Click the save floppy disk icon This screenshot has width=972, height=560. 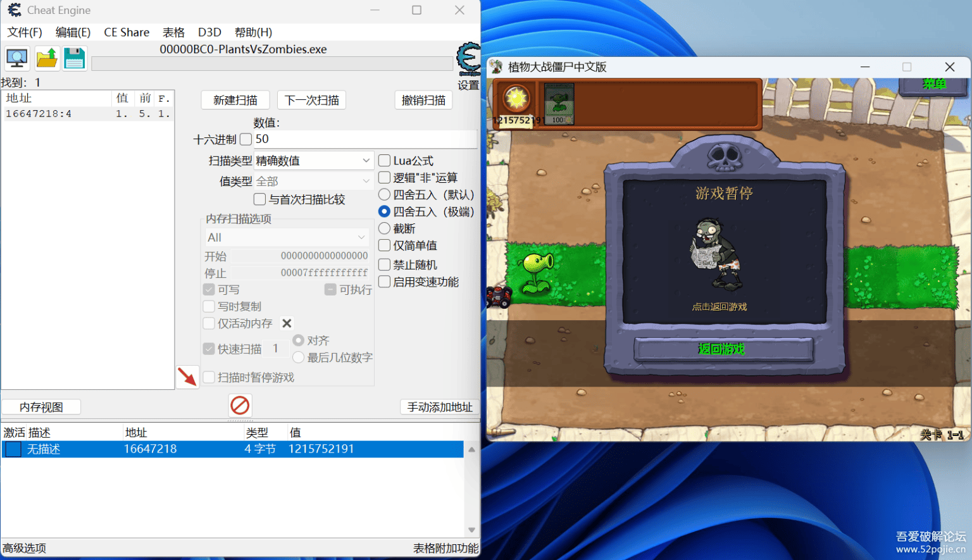[x=75, y=58]
